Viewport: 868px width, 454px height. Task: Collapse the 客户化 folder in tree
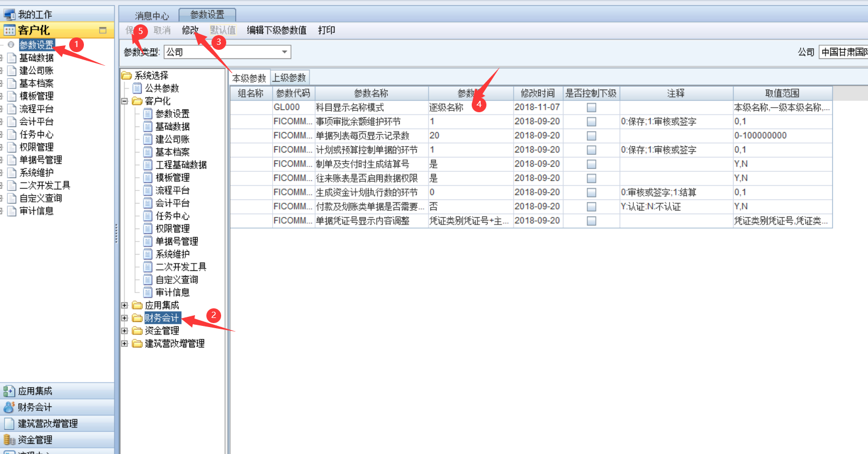click(x=125, y=101)
